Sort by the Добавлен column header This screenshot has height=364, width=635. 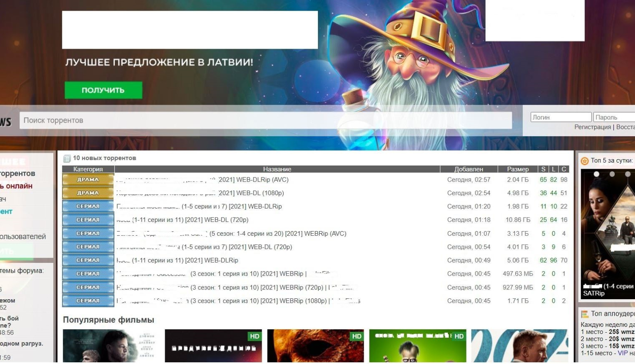pyautogui.click(x=469, y=169)
